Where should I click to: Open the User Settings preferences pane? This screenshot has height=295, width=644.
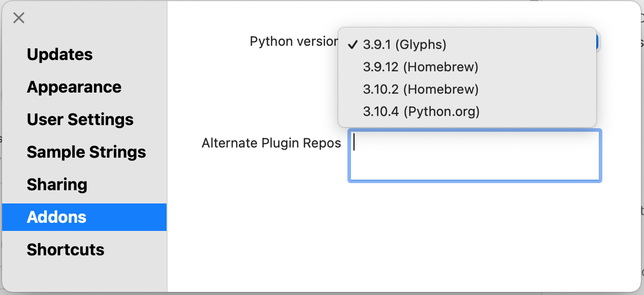(x=80, y=120)
